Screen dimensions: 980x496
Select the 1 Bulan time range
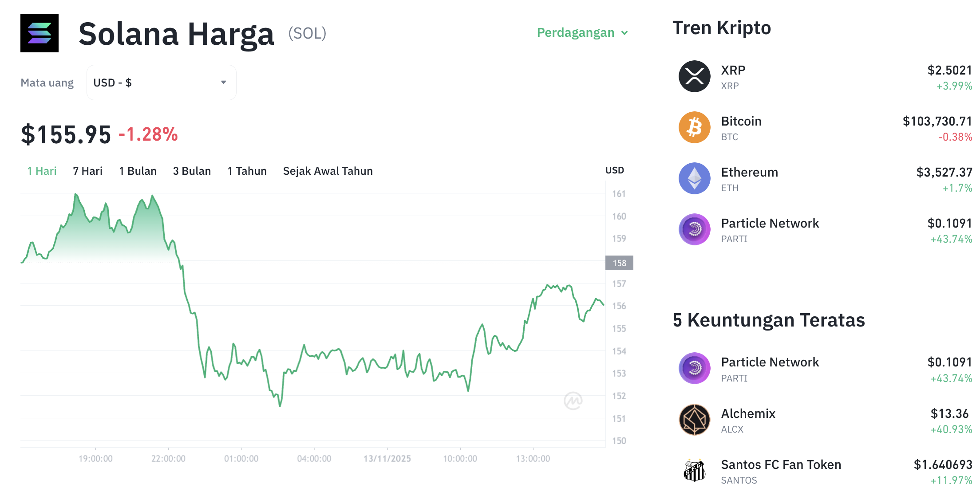click(138, 171)
